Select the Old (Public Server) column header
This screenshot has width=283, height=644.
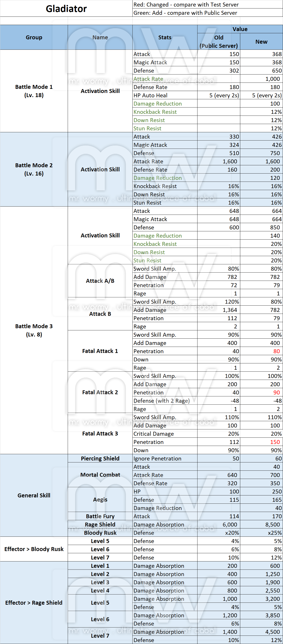pyautogui.click(x=219, y=41)
